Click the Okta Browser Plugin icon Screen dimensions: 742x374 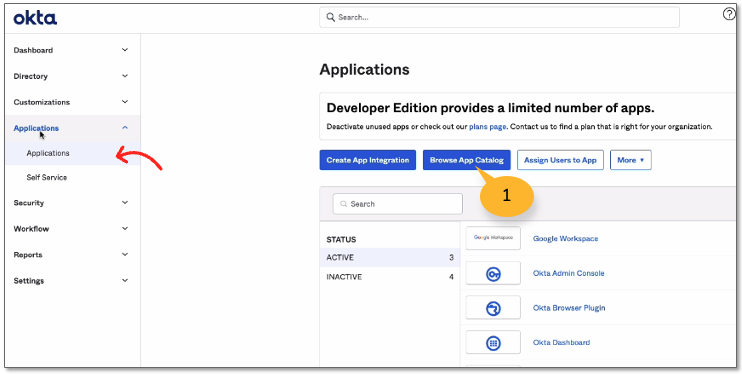pyautogui.click(x=493, y=308)
